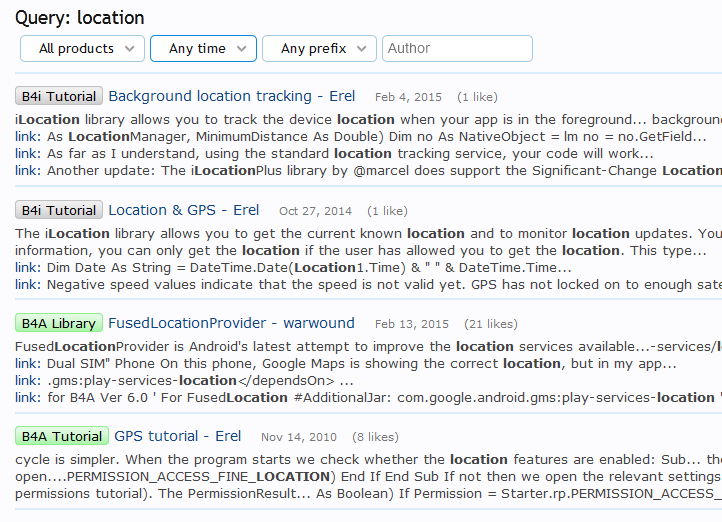722x522 pixels.
Task: Click the B4A Library tag
Action: pyautogui.click(x=59, y=324)
